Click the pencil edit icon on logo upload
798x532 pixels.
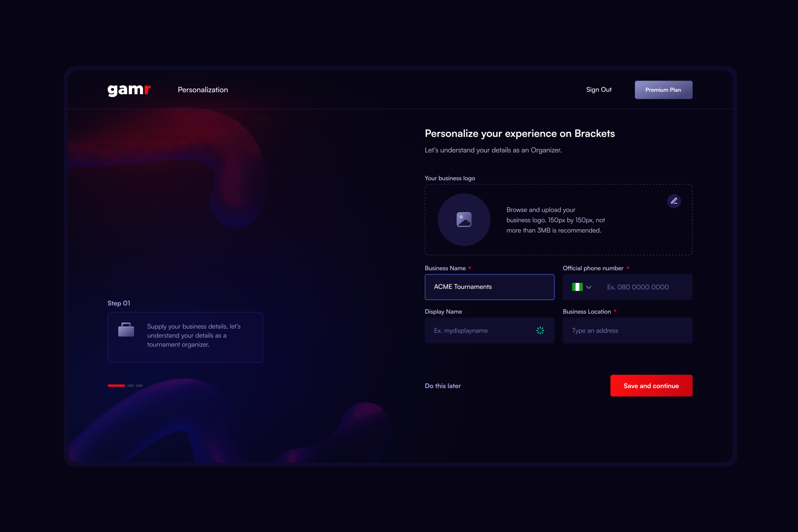[674, 201]
